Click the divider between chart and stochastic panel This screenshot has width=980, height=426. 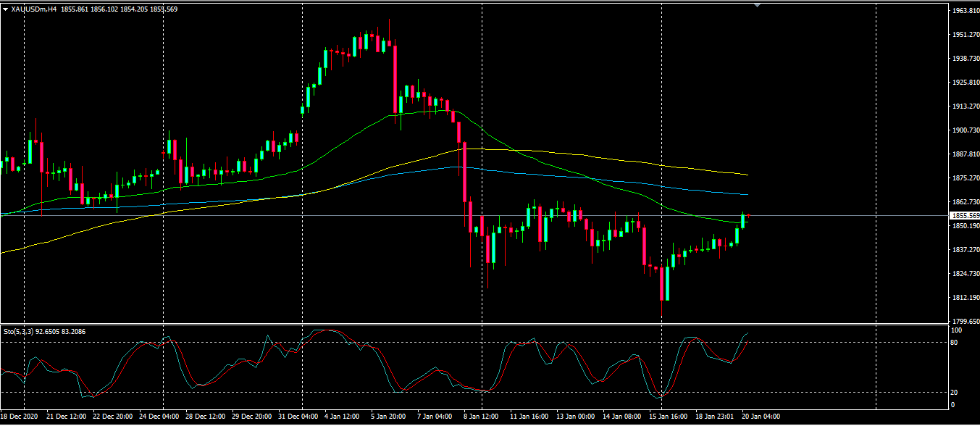point(474,324)
